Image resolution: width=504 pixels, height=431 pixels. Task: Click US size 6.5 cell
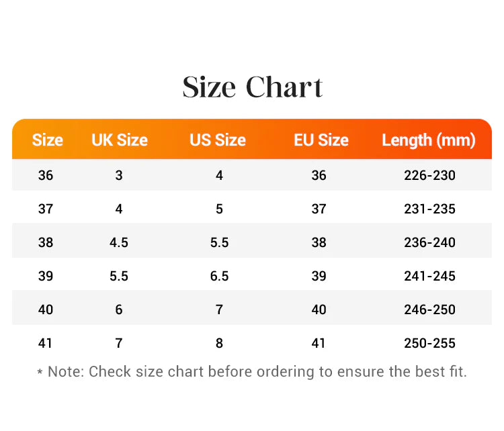pyautogui.click(x=220, y=276)
